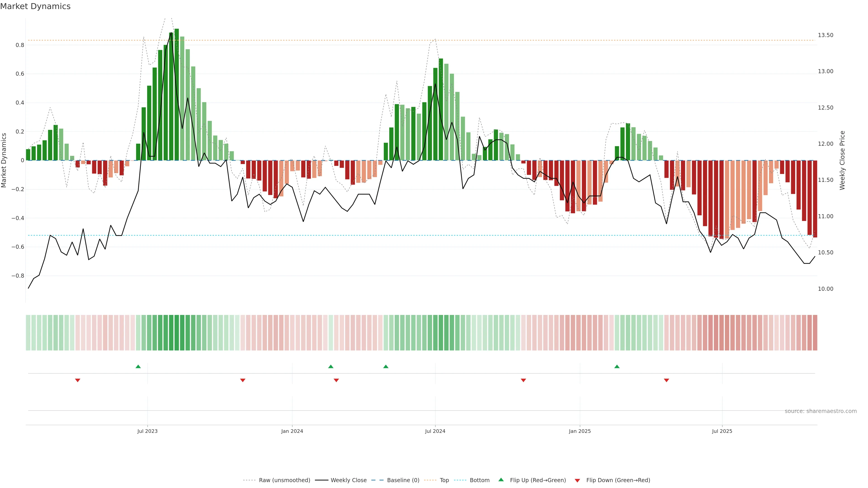
Task: Click the Bottom legend label
Action: (x=479, y=480)
